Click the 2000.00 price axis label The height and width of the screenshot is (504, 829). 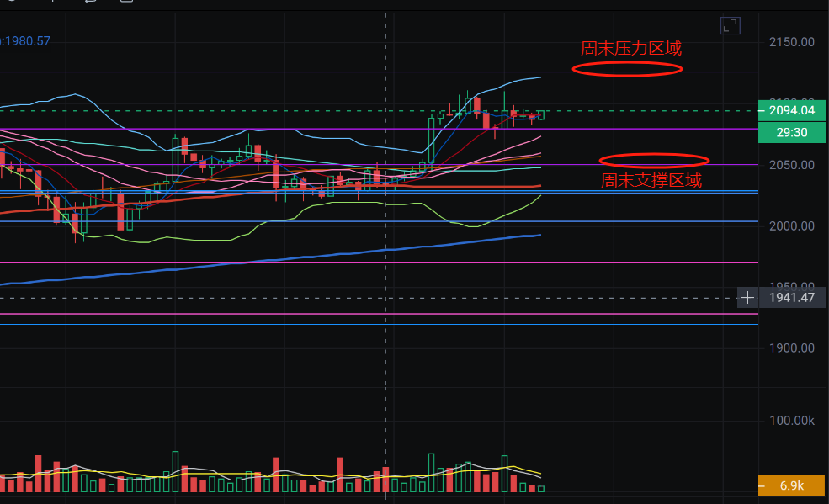click(791, 226)
